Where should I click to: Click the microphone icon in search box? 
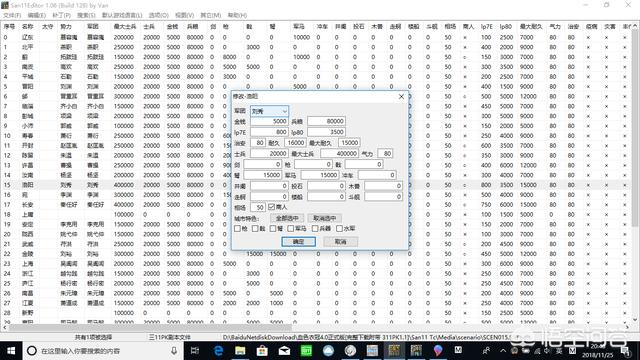(174, 351)
